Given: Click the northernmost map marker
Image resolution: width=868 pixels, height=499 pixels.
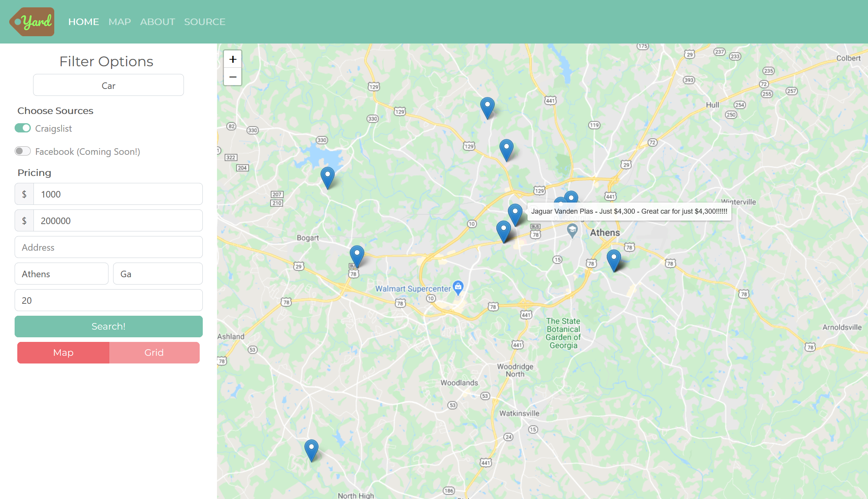Looking at the screenshot, I should pyautogui.click(x=487, y=107).
